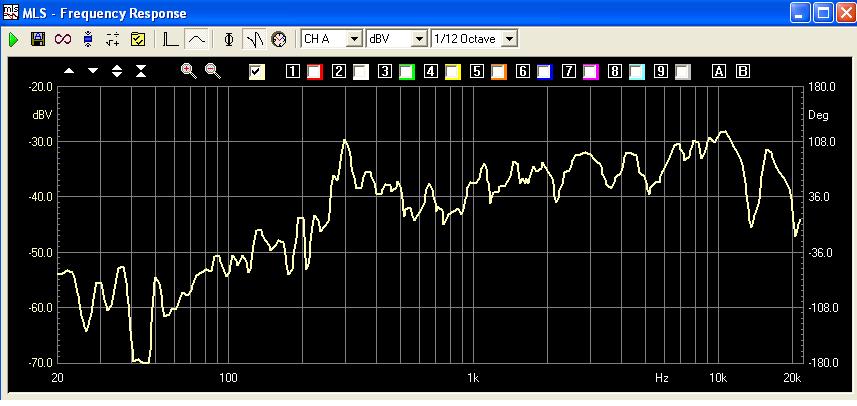This screenshot has height=406, width=857.
Task: Click the clock-shaped toolbar icon
Action: point(278,39)
